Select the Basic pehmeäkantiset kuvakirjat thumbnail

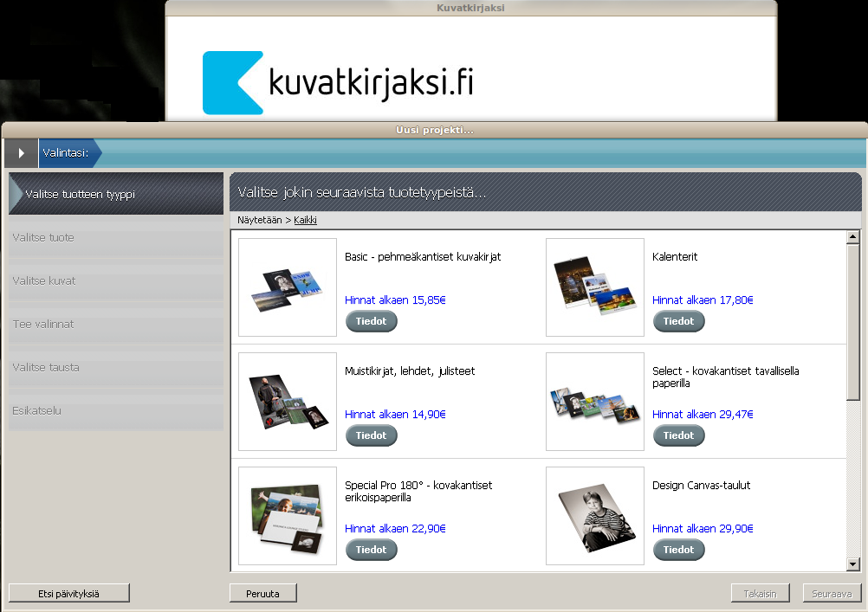pyautogui.click(x=288, y=287)
